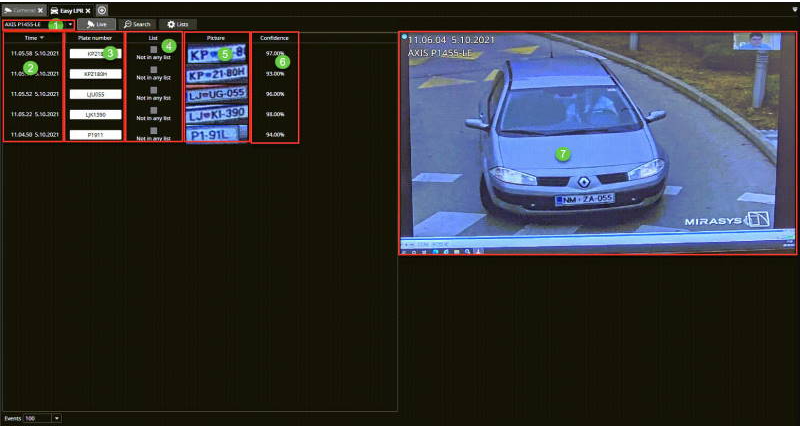
Task: Toggle the list checkbox for plate P1911
Action: point(154,130)
